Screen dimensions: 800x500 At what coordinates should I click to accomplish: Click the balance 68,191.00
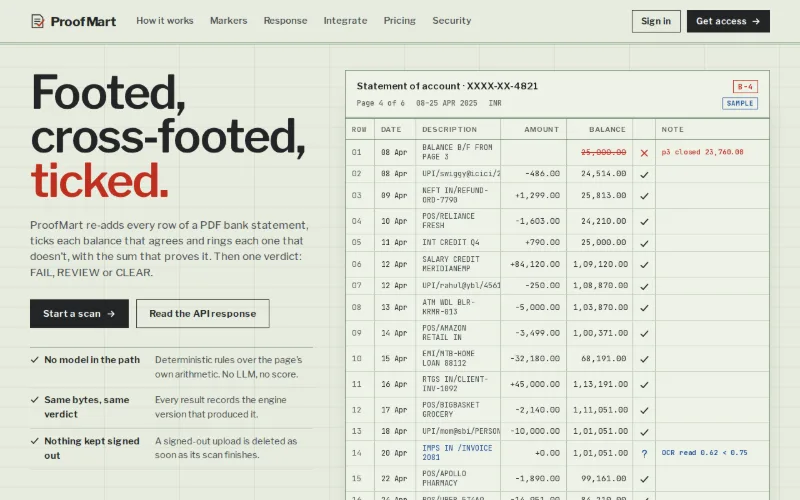(604, 359)
